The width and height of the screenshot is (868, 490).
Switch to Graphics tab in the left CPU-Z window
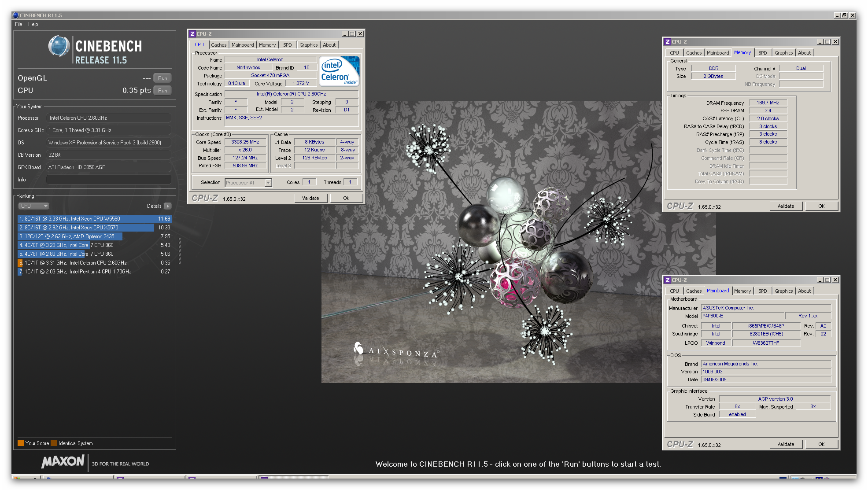tap(309, 45)
